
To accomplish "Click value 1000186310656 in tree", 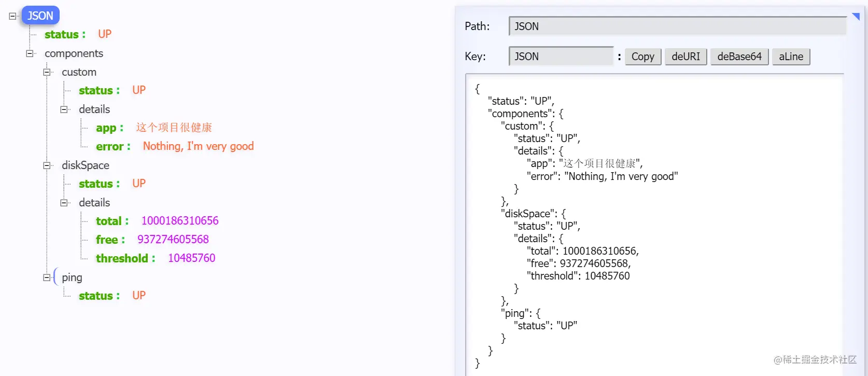I will tap(180, 221).
